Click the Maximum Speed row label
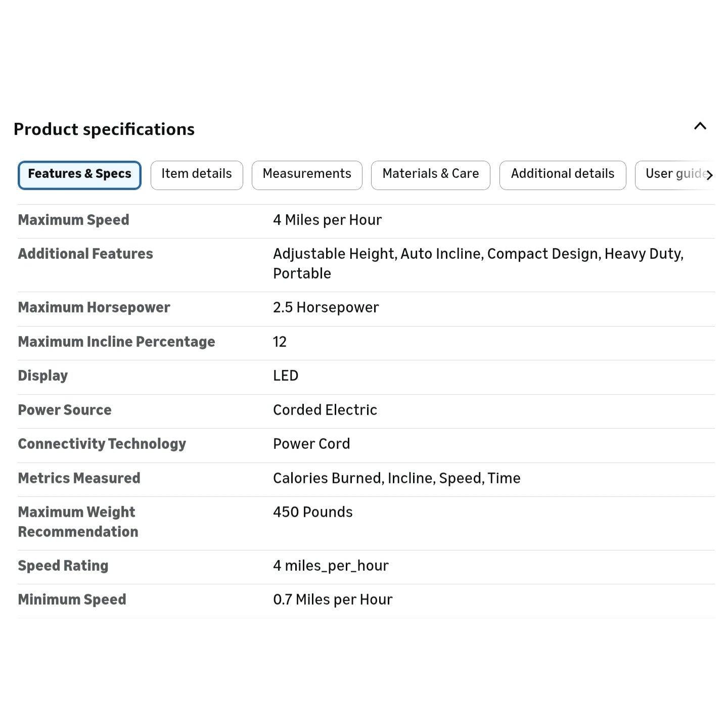This screenshot has width=728, height=728. point(74,220)
